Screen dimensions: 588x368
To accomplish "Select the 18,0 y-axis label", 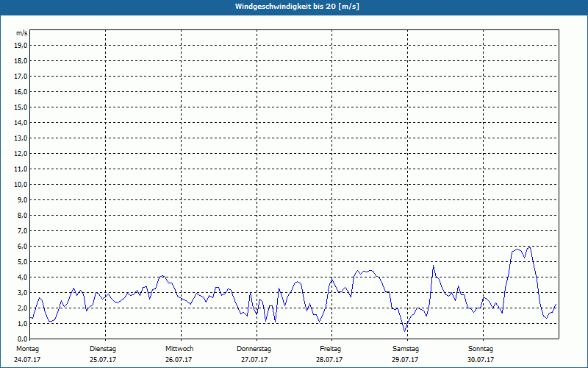I will point(21,61).
